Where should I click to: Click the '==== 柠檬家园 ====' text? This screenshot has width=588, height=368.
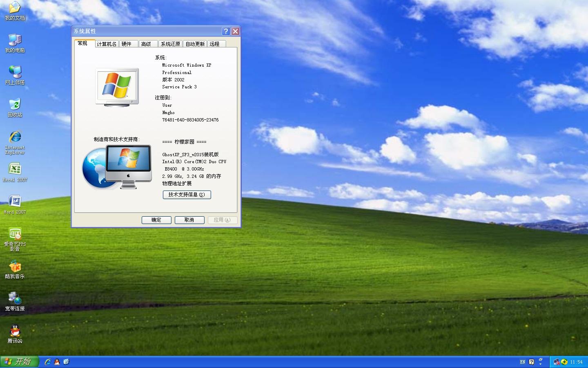click(184, 142)
